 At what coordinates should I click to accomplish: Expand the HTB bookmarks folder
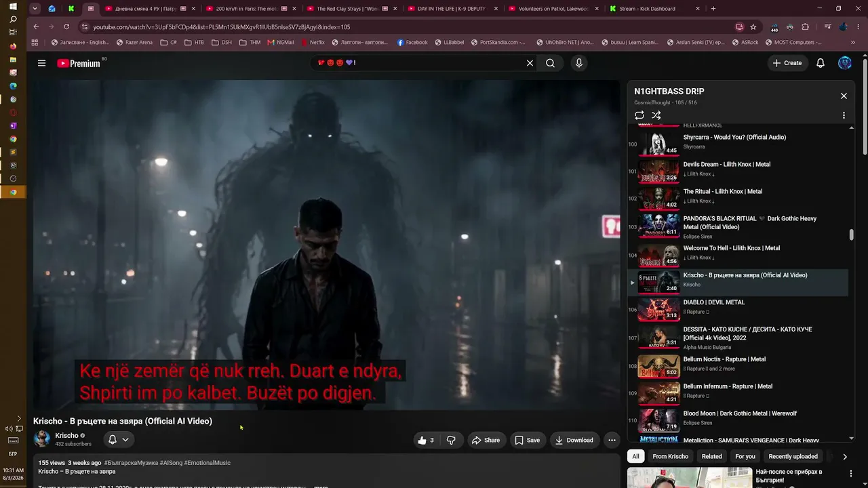click(x=194, y=42)
